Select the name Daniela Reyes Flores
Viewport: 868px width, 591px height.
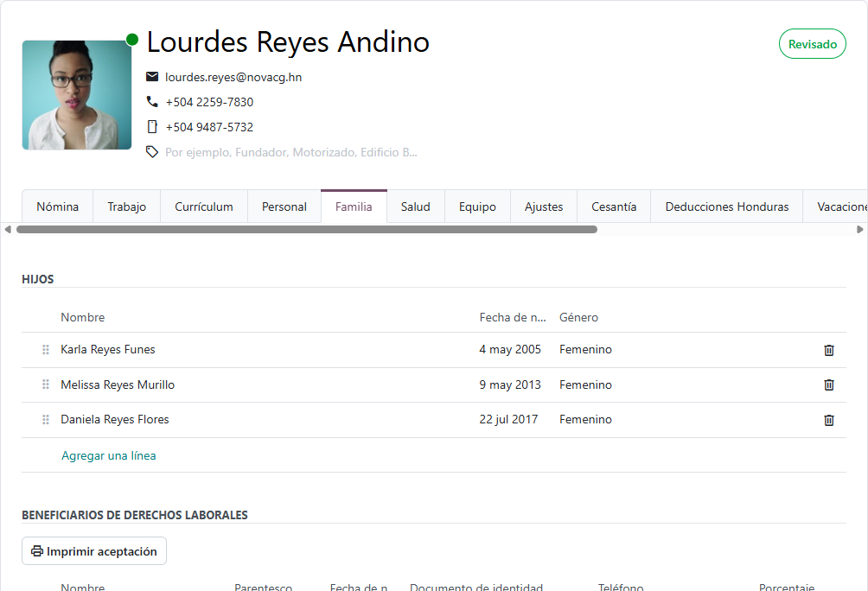pos(115,419)
